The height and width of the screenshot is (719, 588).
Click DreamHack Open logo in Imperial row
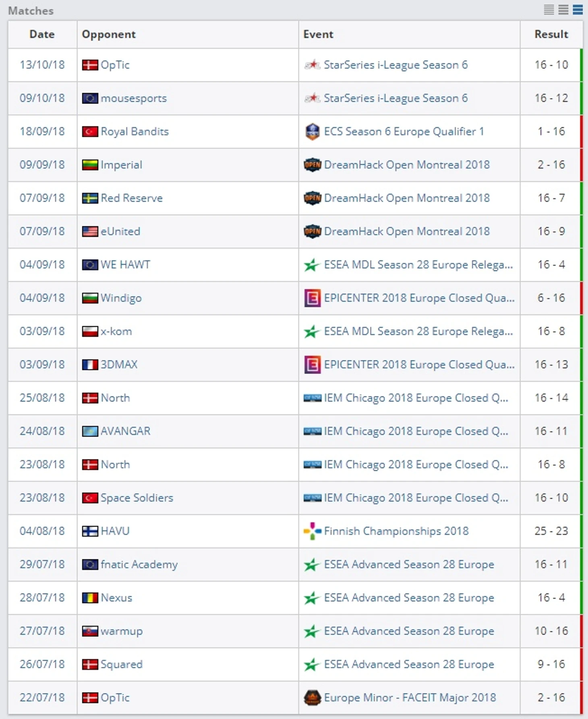312,165
